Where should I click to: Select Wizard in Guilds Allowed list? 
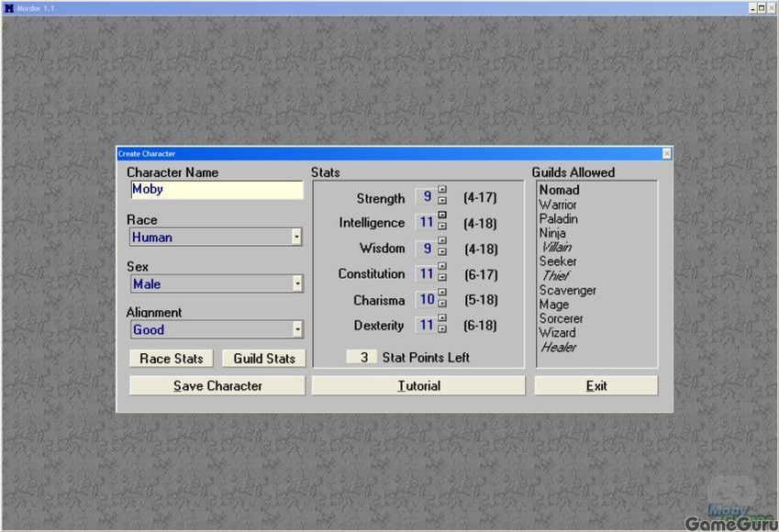click(x=558, y=333)
